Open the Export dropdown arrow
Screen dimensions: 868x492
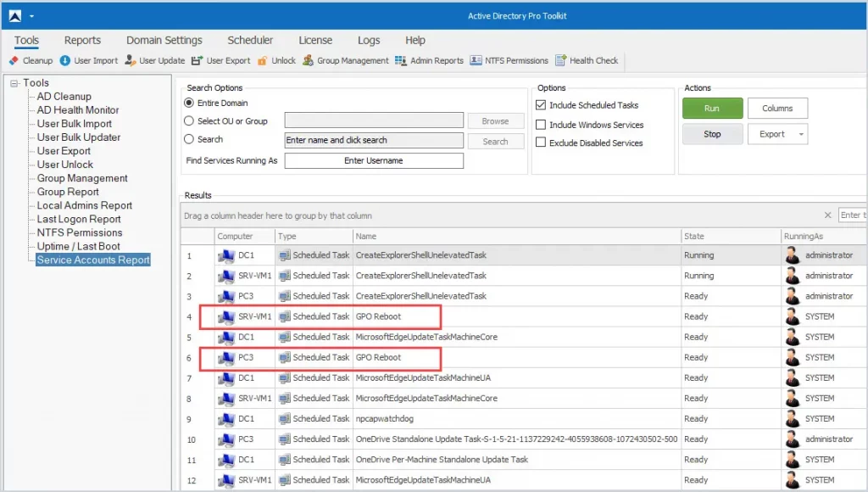tap(801, 134)
